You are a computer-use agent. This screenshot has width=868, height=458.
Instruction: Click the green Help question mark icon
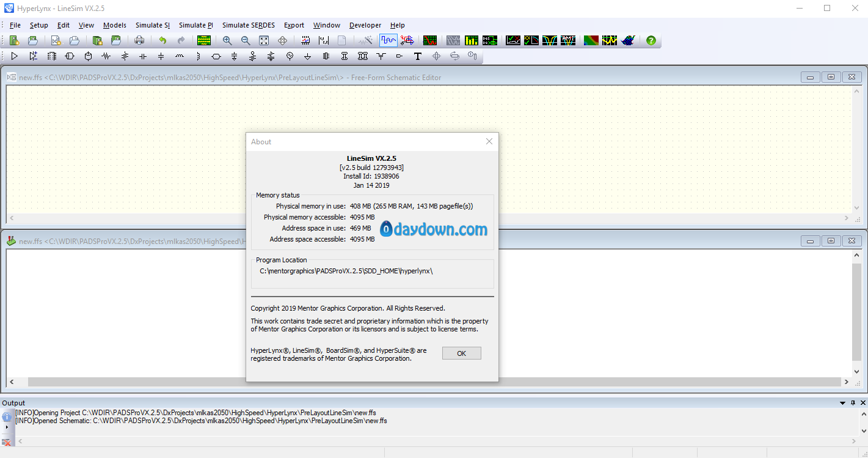(x=651, y=40)
